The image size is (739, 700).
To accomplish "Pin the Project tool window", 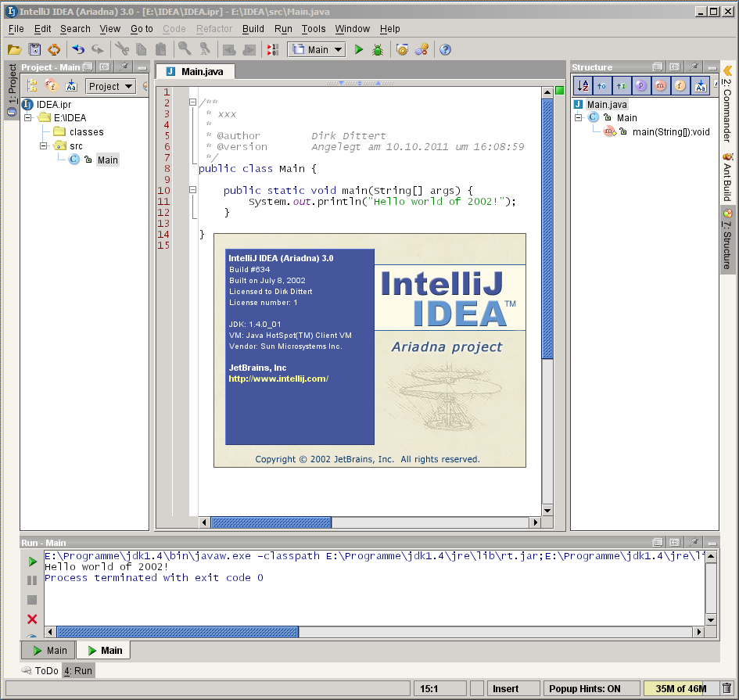I will click(124, 67).
